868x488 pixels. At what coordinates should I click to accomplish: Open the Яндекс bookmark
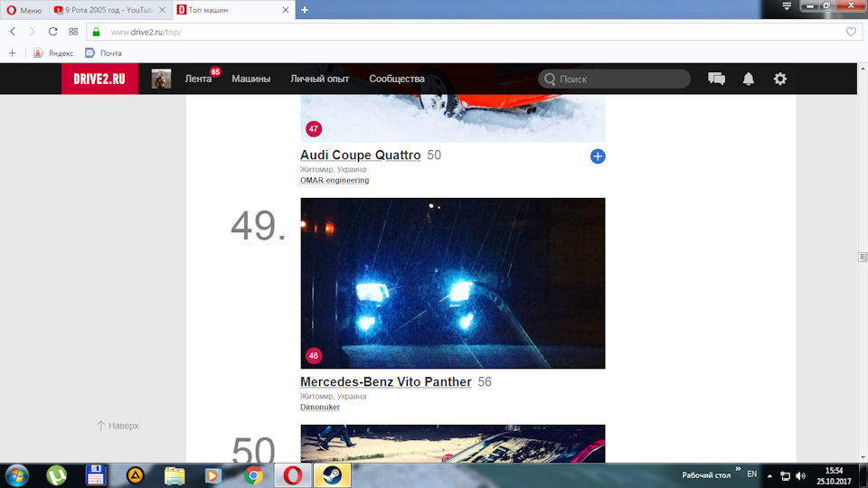pos(53,53)
